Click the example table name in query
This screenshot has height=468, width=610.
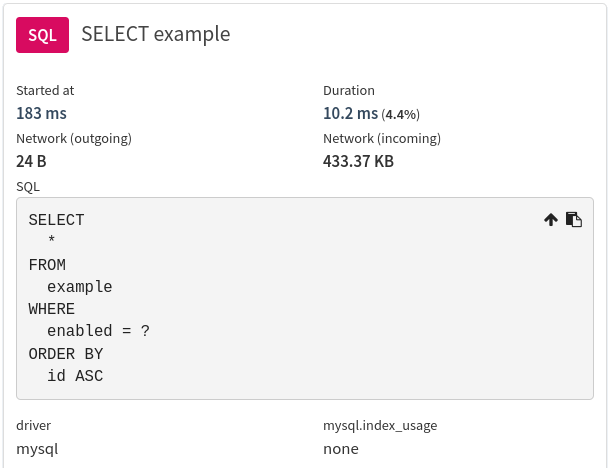(80, 287)
